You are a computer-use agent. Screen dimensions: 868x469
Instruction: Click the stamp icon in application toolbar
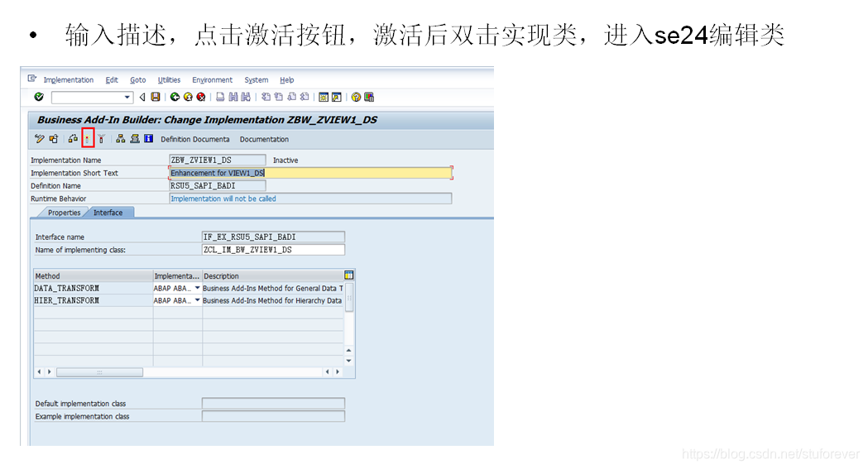click(135, 139)
